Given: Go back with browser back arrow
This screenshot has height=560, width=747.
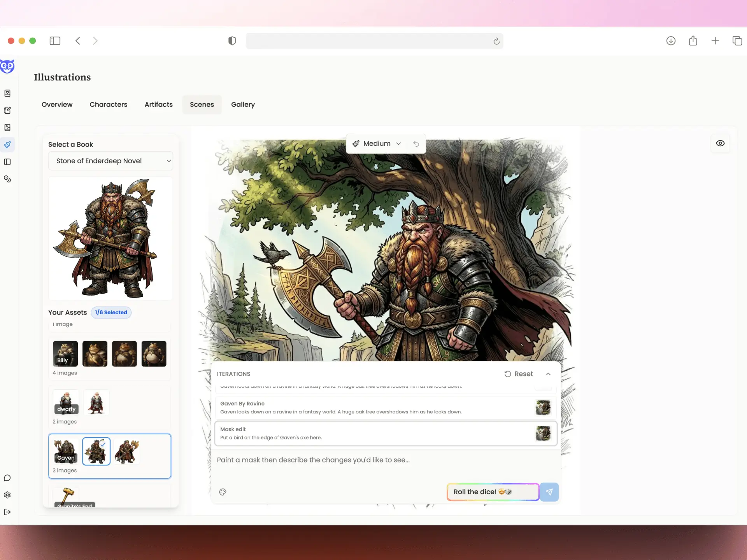Looking at the screenshot, I should [78, 41].
